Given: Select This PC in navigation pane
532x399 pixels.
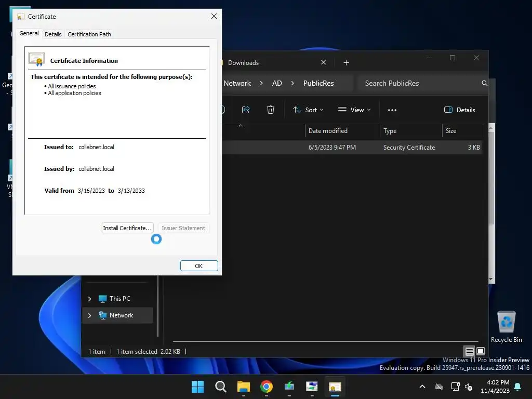Looking at the screenshot, I should (x=119, y=299).
